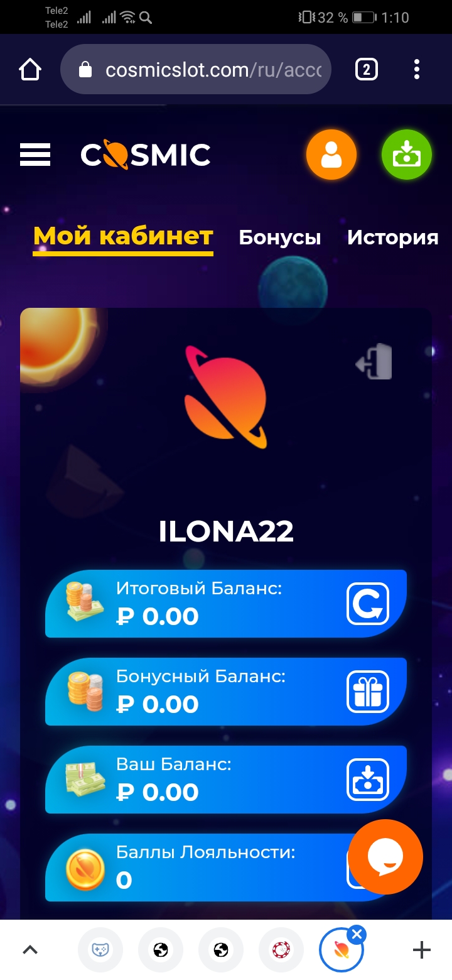Open the hamburger navigation menu

click(x=35, y=155)
